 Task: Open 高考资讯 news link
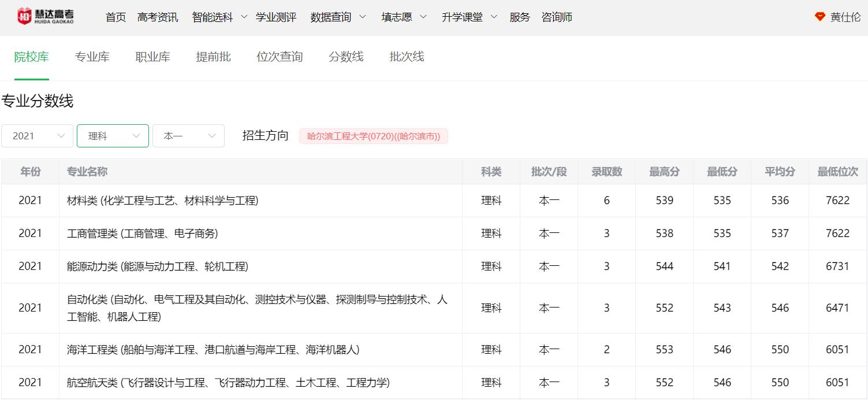coord(158,17)
